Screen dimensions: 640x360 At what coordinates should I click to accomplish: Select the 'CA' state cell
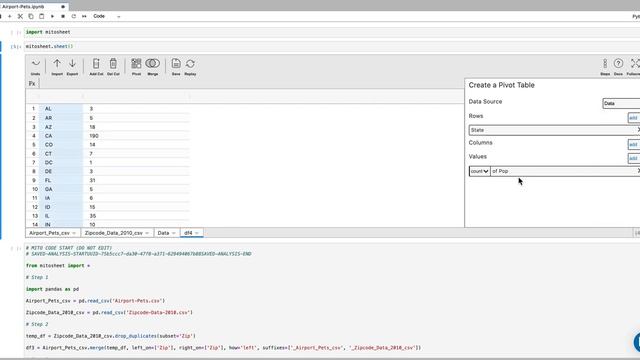[61, 136]
